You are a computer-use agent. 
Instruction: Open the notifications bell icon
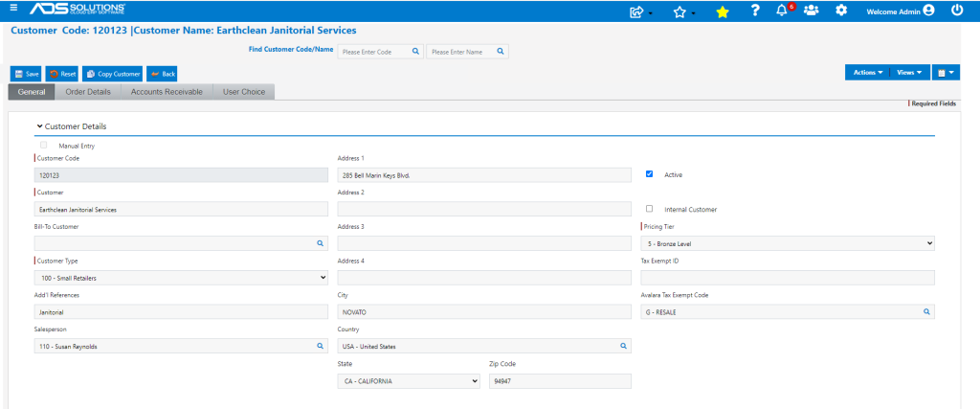pyautogui.click(x=783, y=10)
